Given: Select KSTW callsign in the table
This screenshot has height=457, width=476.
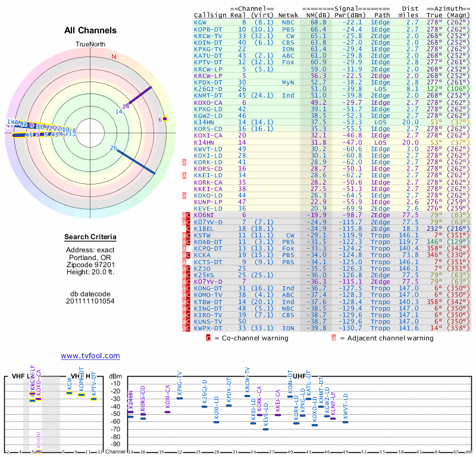Looking at the screenshot, I should (202, 235).
